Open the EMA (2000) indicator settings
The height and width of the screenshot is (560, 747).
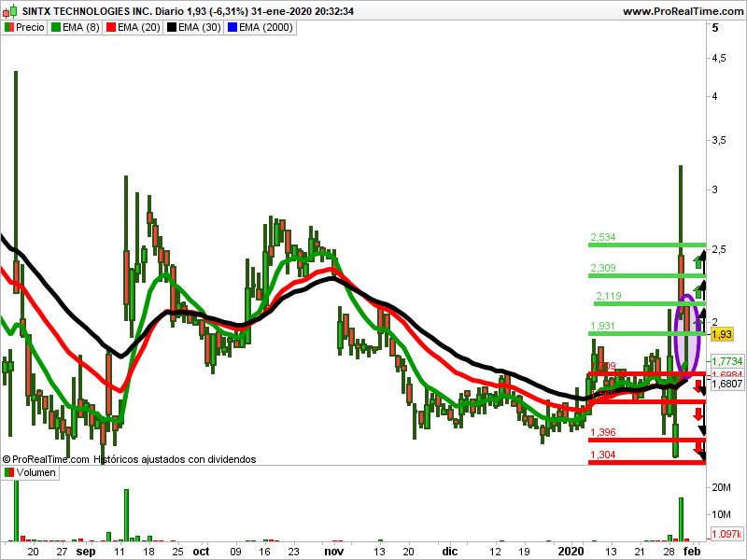point(265,27)
